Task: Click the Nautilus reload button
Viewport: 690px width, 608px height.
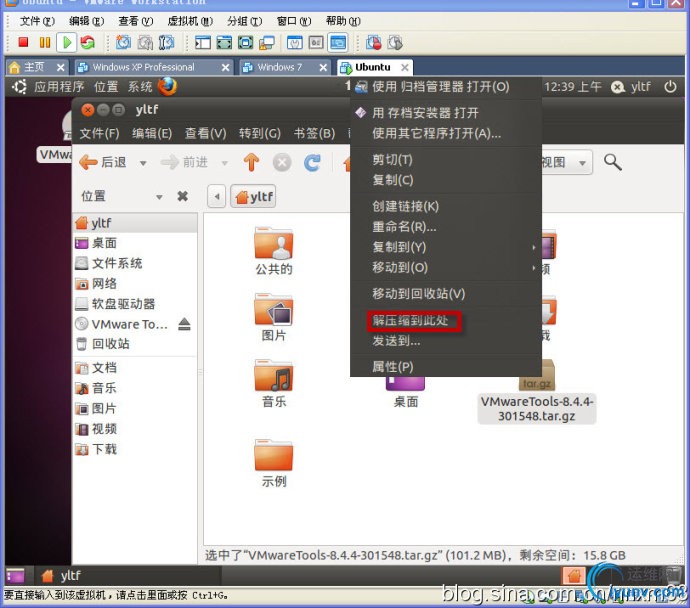Action: pyautogui.click(x=312, y=162)
